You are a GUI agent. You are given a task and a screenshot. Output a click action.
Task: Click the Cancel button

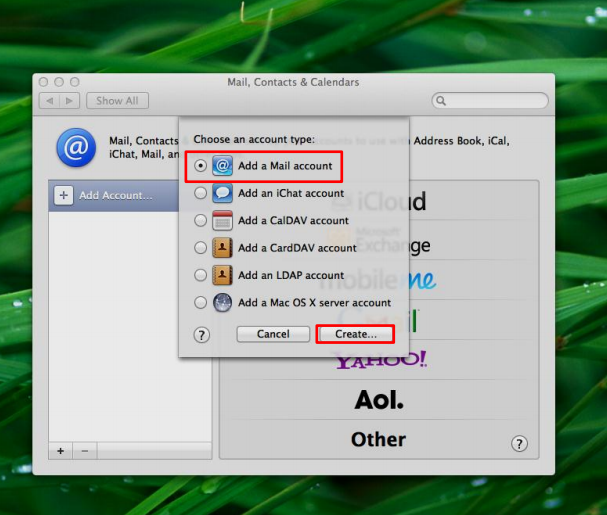[273, 334]
